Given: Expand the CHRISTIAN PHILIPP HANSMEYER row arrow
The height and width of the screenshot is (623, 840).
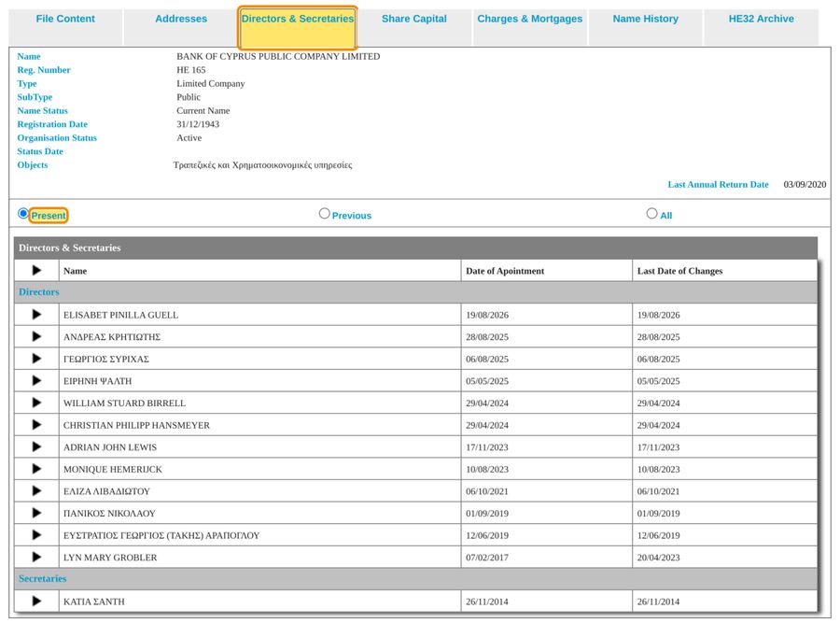Looking at the screenshot, I should [36, 425].
